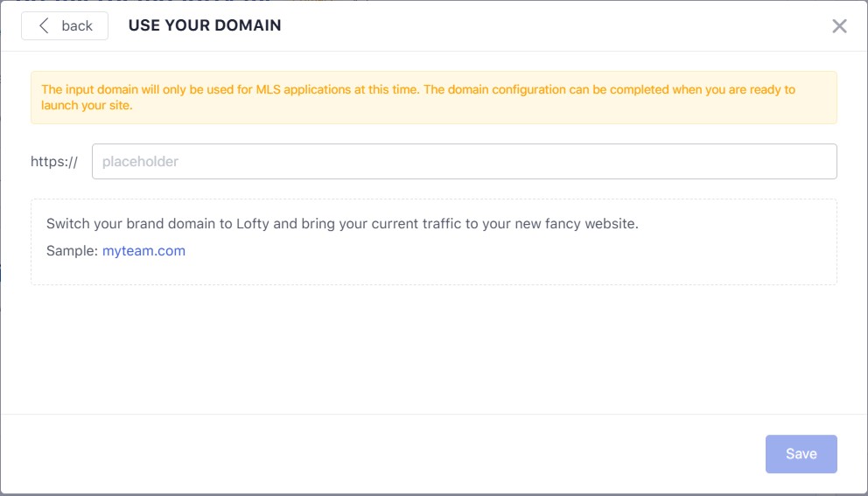
Task: Click 'MLS applications' in the warning banner
Action: coord(303,89)
